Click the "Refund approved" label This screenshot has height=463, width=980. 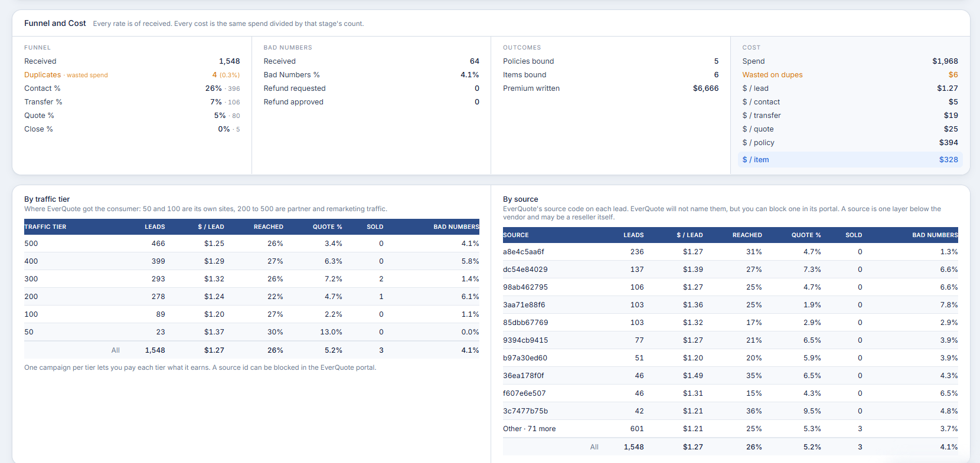click(x=293, y=102)
